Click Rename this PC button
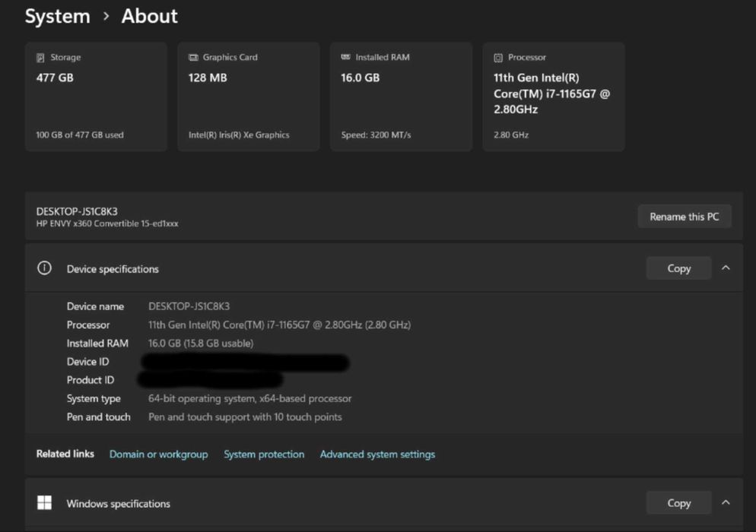Screen dimensions: 756x532 (685, 217)
